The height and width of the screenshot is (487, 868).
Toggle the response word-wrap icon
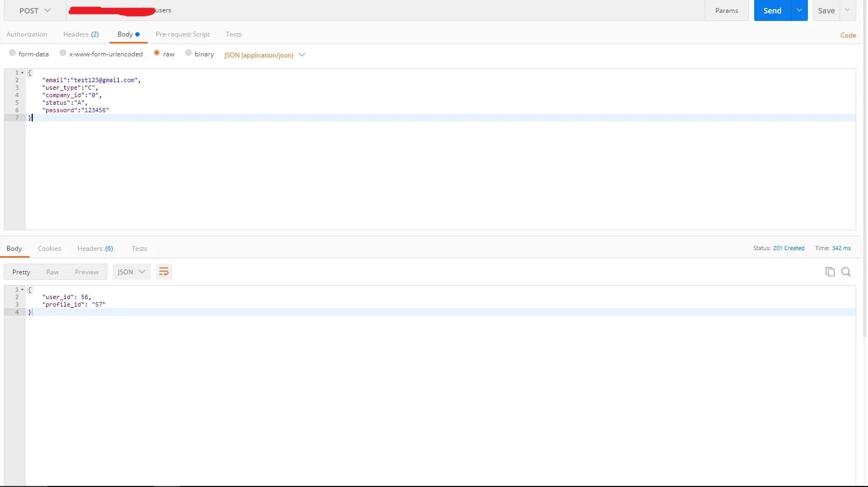[x=164, y=272]
